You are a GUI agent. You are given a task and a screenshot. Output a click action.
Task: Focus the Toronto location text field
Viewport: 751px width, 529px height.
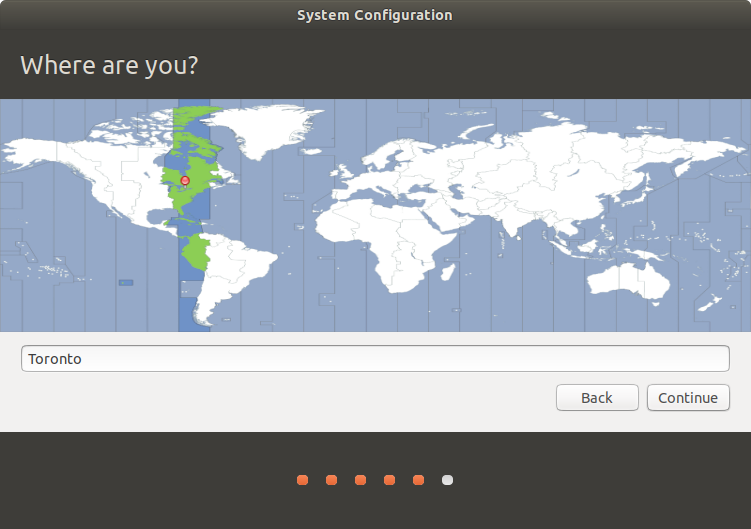coord(375,359)
